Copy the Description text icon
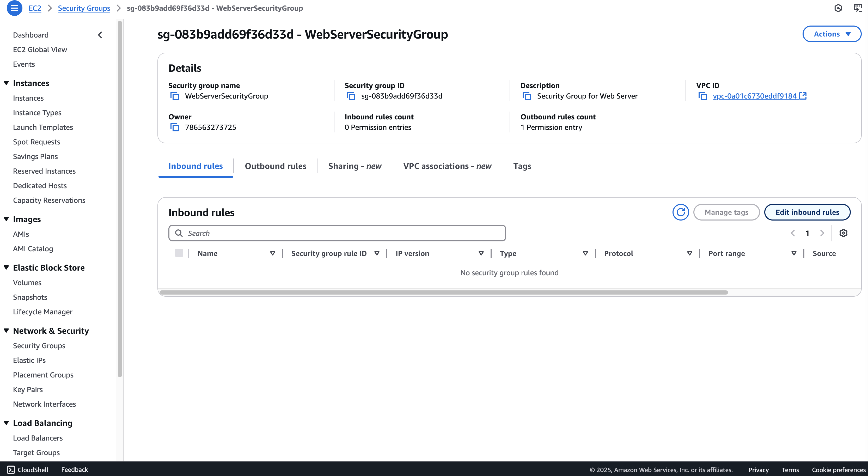This screenshot has height=476, width=868. pyautogui.click(x=527, y=96)
